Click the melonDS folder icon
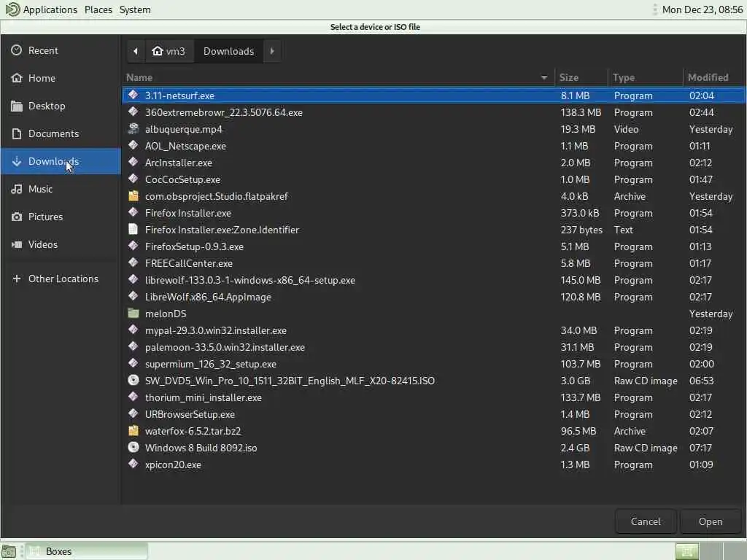This screenshot has height=560, width=747. [133, 313]
